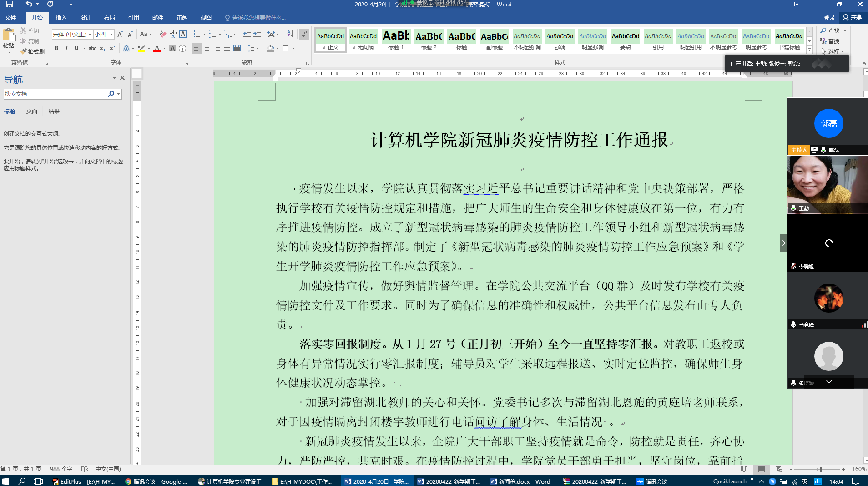Click the 查找 find icon
Image resolution: width=868 pixels, height=486 pixels.
pyautogui.click(x=830, y=30)
